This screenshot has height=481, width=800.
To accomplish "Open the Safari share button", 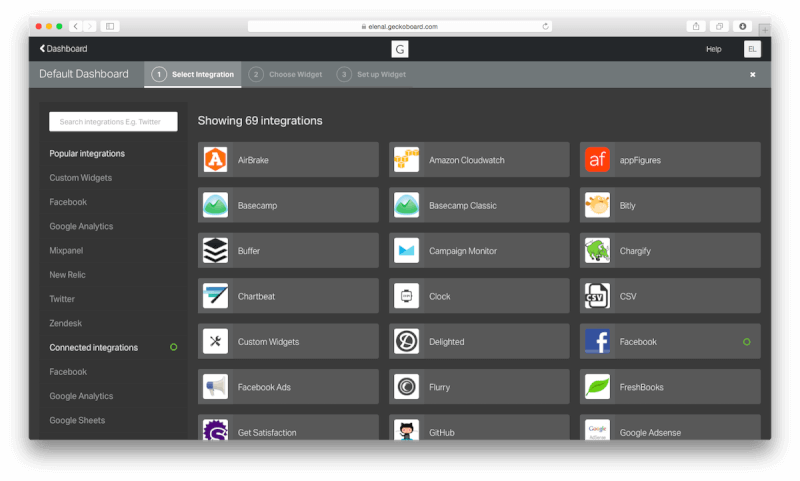I will [x=696, y=26].
